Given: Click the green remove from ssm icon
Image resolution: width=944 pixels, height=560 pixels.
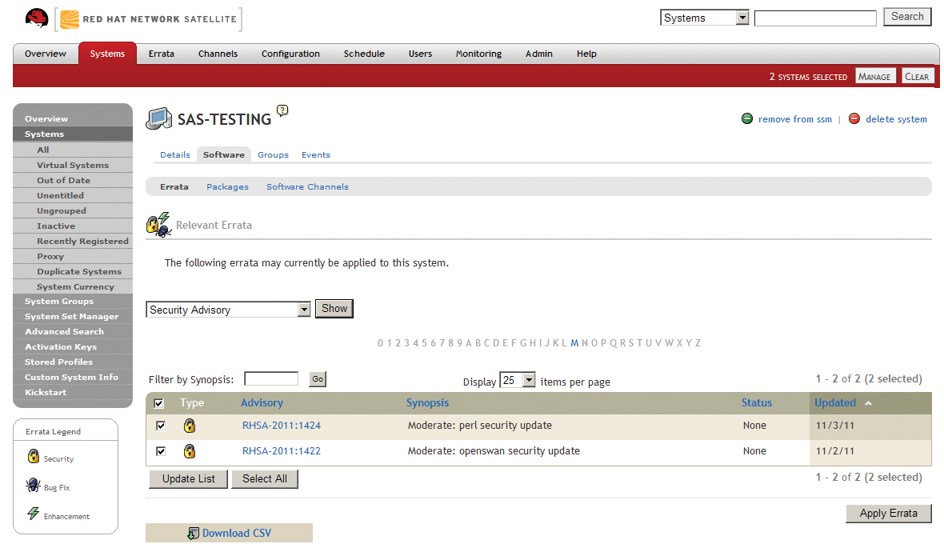Looking at the screenshot, I should click(747, 118).
